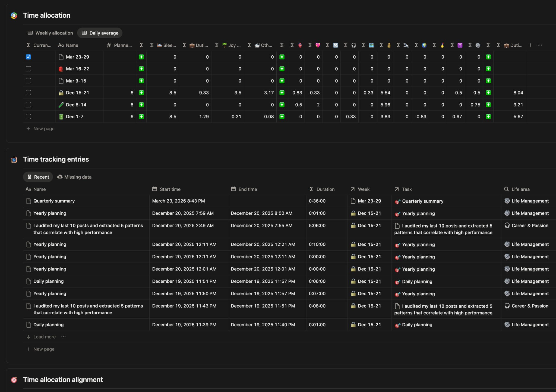Check the Mar 16-22 row checkbox
556x392 pixels.
click(x=28, y=69)
